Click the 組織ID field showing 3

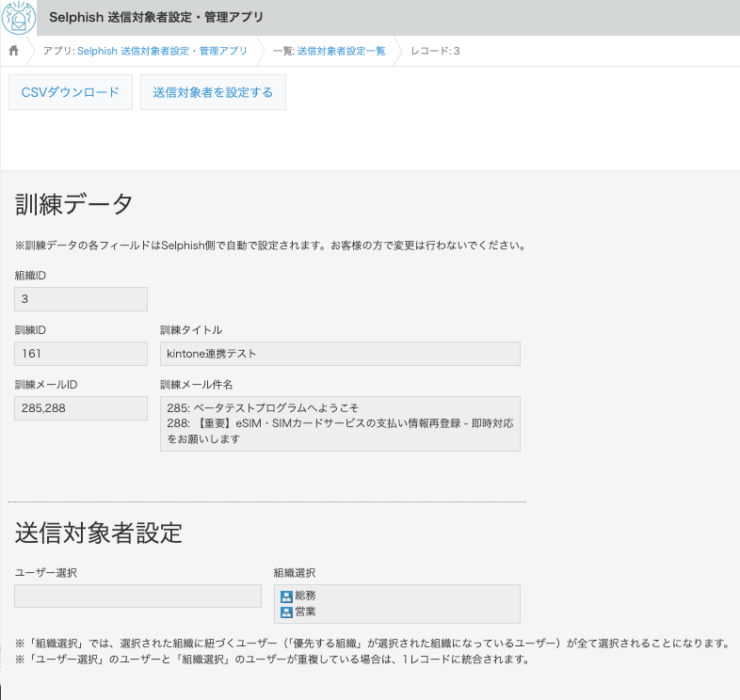pos(81,299)
